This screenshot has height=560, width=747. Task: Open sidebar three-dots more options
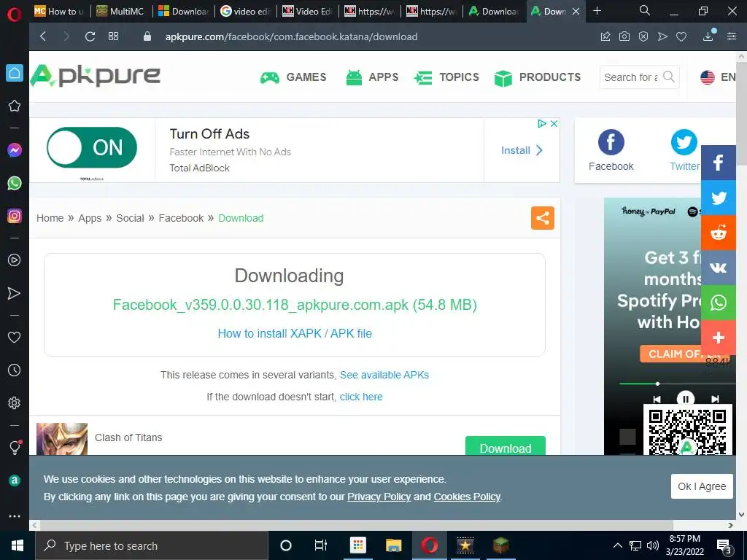pyautogui.click(x=15, y=516)
